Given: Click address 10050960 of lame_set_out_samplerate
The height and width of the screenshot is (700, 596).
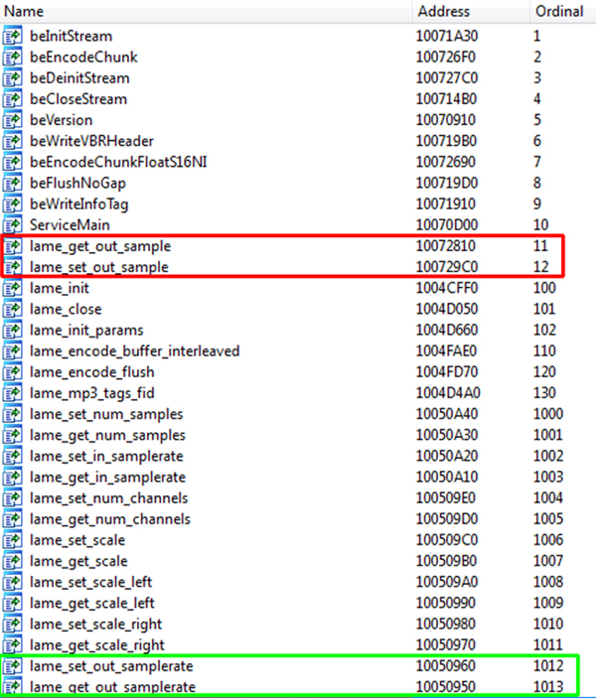Looking at the screenshot, I should 446,666.
